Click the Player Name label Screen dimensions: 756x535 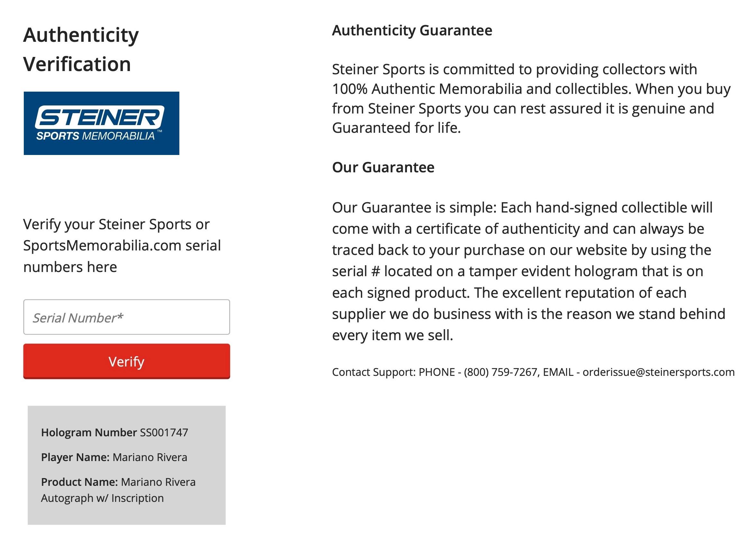[x=75, y=457]
